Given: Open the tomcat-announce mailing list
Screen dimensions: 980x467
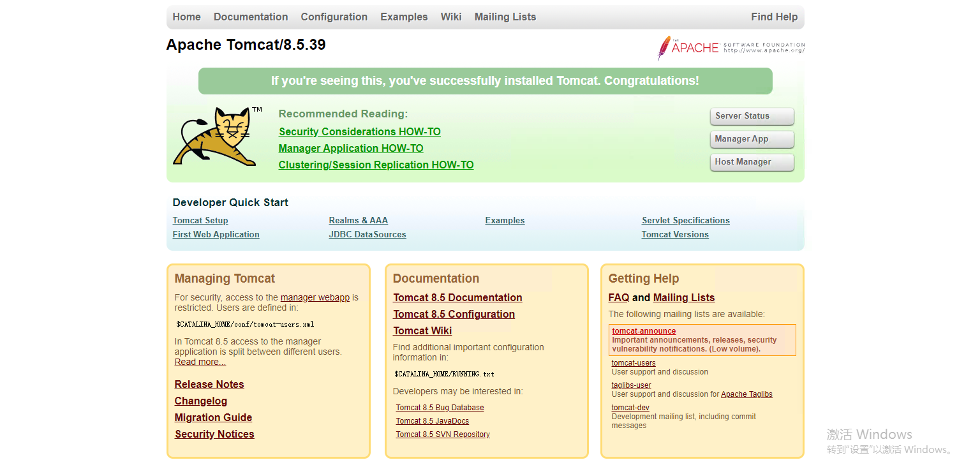Looking at the screenshot, I should (644, 331).
